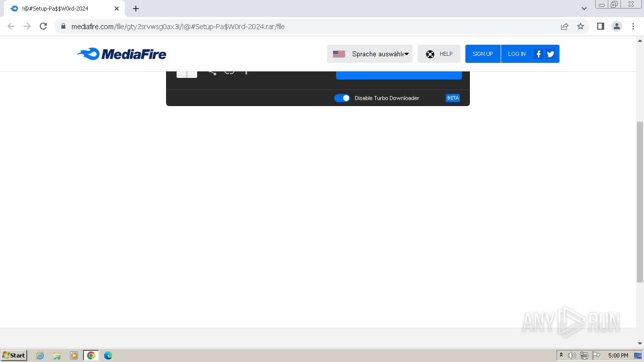Click the LOG IN button
This screenshot has height=362, width=644.
[517, 54]
